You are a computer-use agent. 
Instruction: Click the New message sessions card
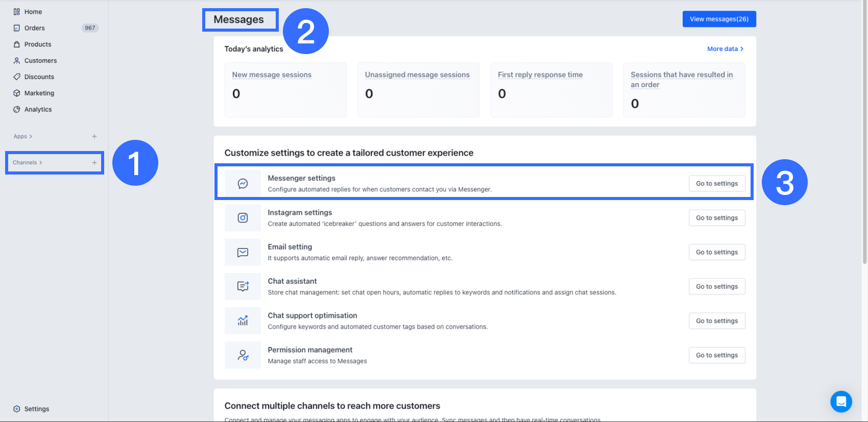point(285,90)
